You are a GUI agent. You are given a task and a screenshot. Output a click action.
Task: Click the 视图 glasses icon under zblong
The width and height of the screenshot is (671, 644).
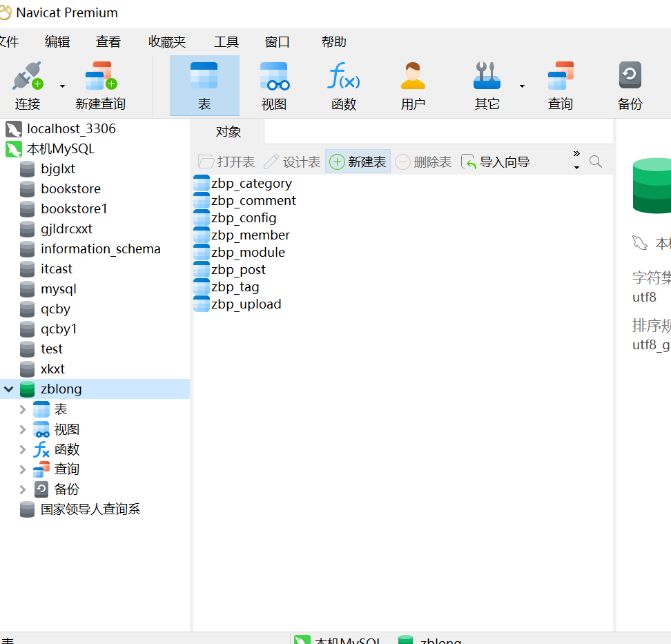pyautogui.click(x=41, y=429)
